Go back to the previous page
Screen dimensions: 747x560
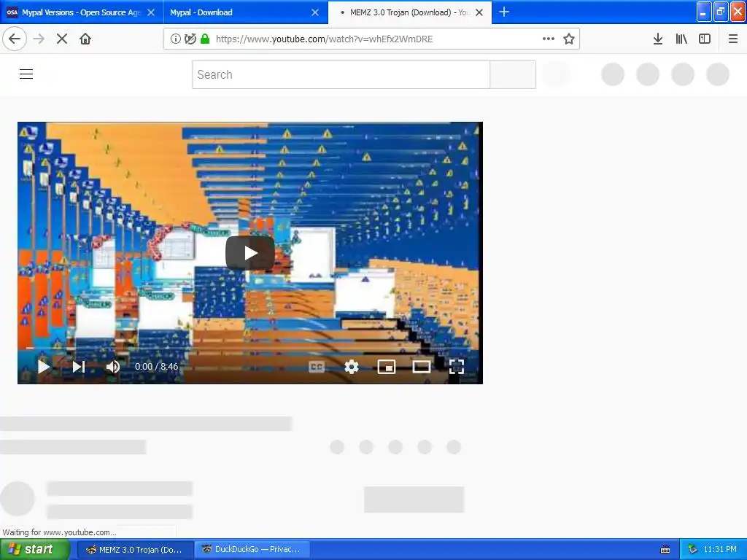[15, 39]
